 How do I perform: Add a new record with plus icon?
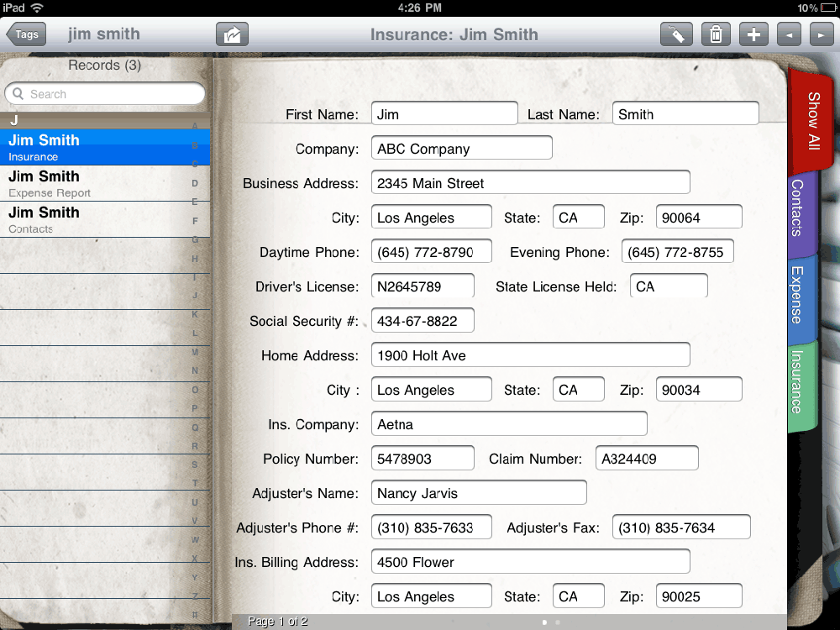[753, 34]
